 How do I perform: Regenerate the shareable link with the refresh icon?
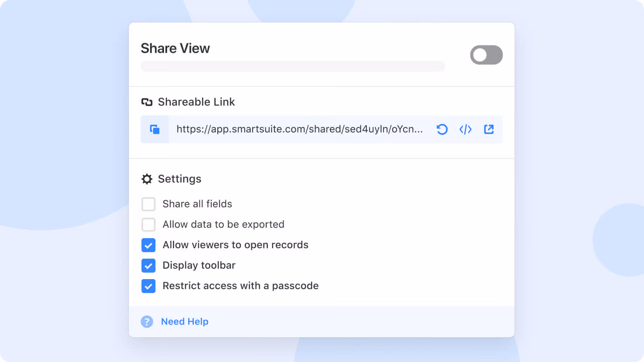442,129
